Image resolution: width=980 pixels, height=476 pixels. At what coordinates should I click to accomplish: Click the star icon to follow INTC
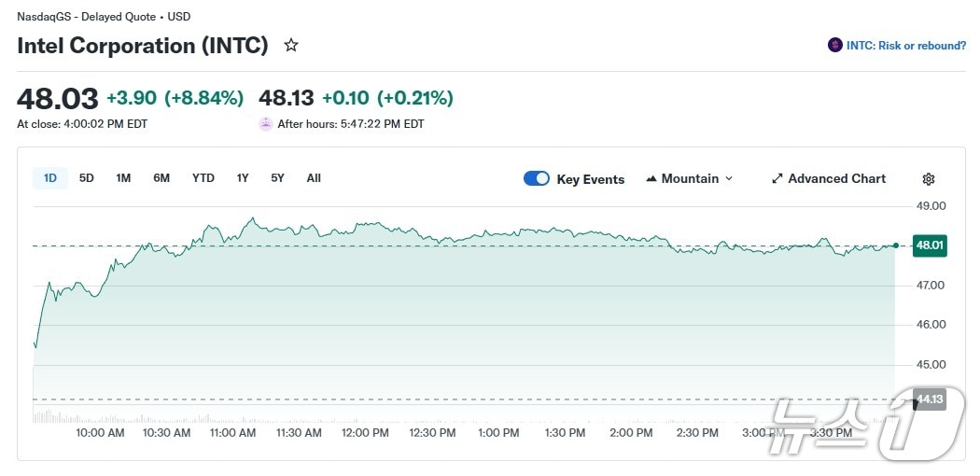tap(291, 45)
